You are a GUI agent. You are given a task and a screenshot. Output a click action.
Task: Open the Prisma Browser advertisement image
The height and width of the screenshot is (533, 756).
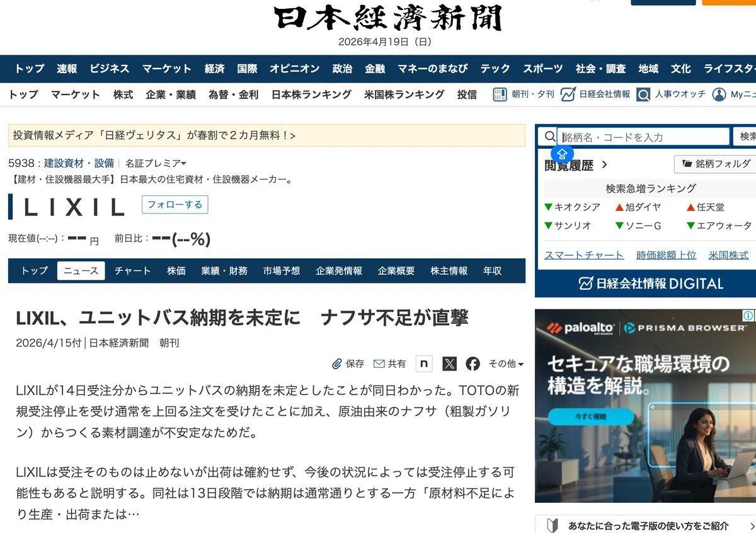pyautogui.click(x=645, y=406)
